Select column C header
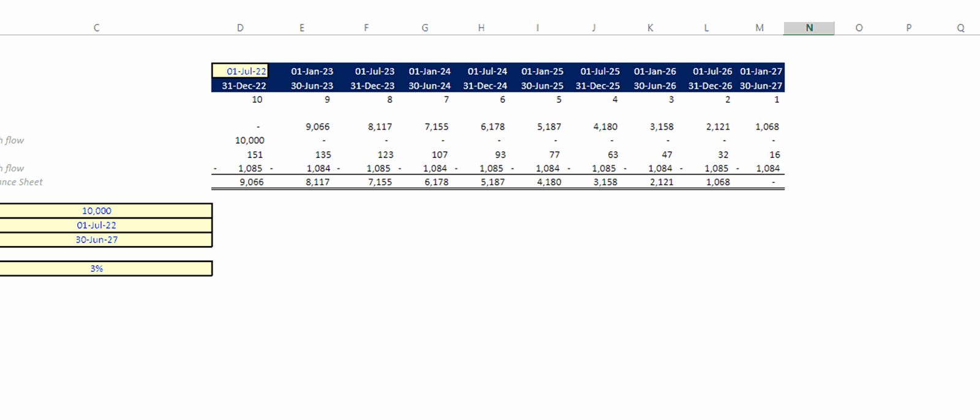Screen dimensions: 980x420 (96, 28)
